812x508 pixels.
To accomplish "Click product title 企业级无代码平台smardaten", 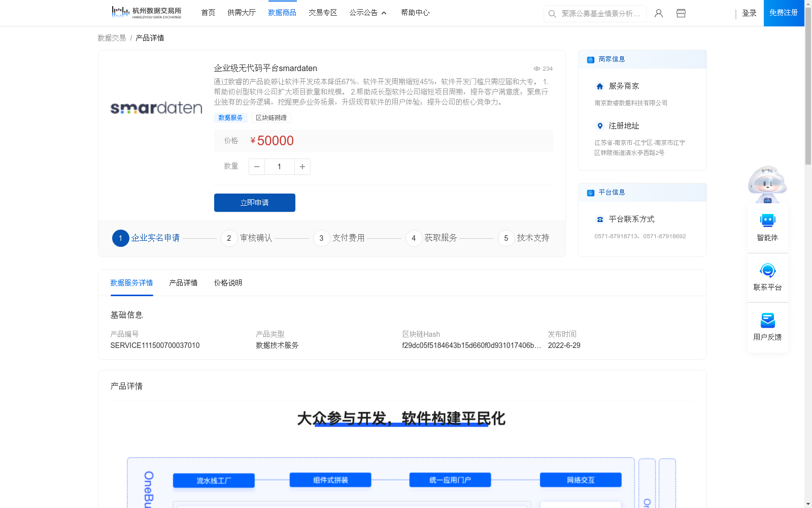I will tap(265, 69).
